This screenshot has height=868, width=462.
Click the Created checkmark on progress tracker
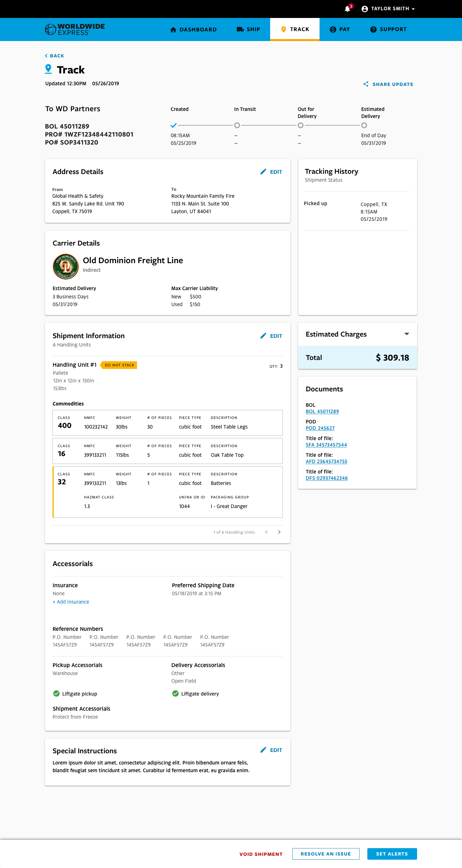174,125
